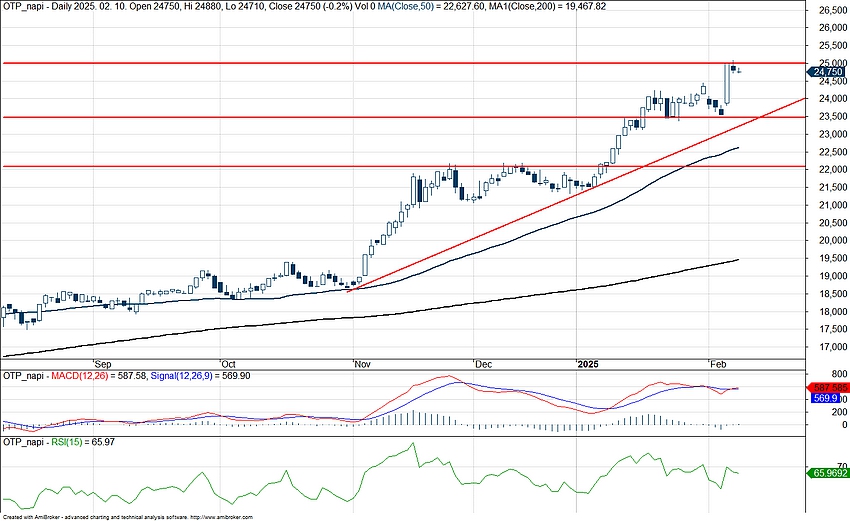
Task: Click the 22,500 price axis label
Action: pyautogui.click(x=833, y=152)
